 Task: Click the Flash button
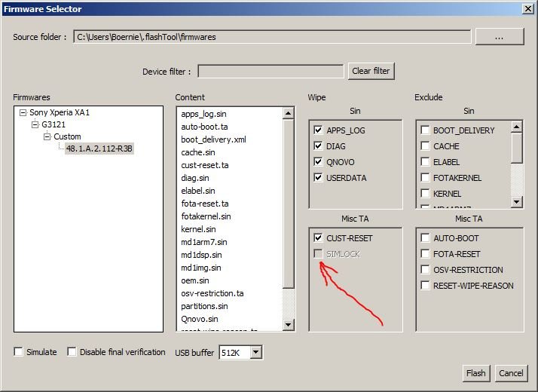coord(476,373)
